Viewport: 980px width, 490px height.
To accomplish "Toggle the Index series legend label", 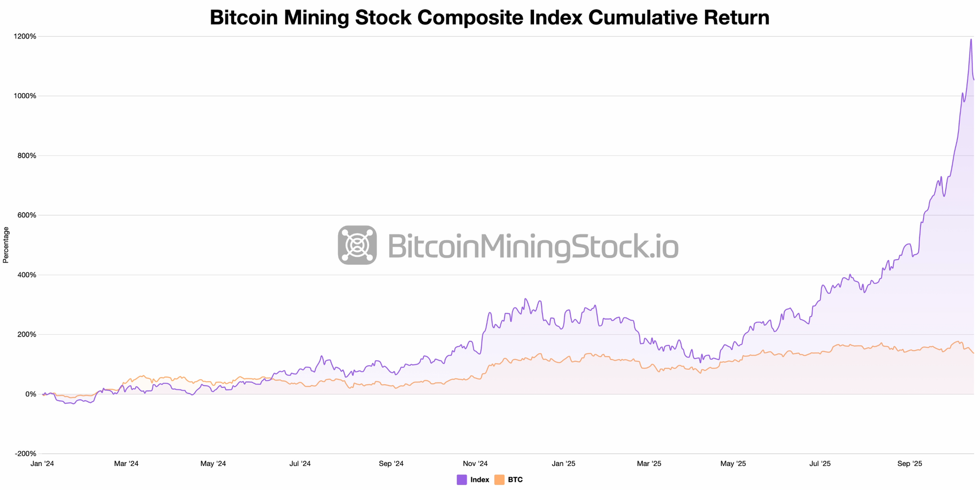I will 480,480.
